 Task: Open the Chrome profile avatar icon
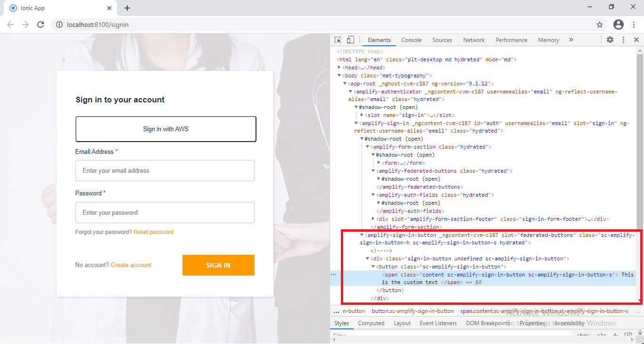618,25
